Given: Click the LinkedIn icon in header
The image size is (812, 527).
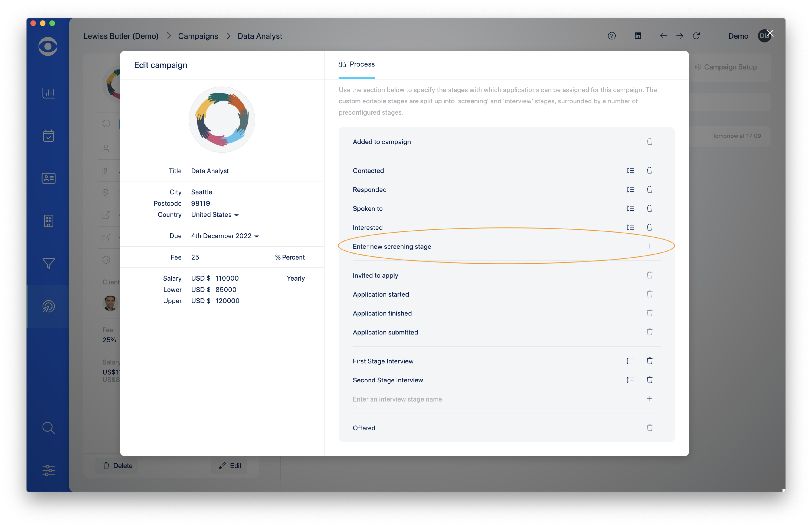Looking at the screenshot, I should click(638, 36).
